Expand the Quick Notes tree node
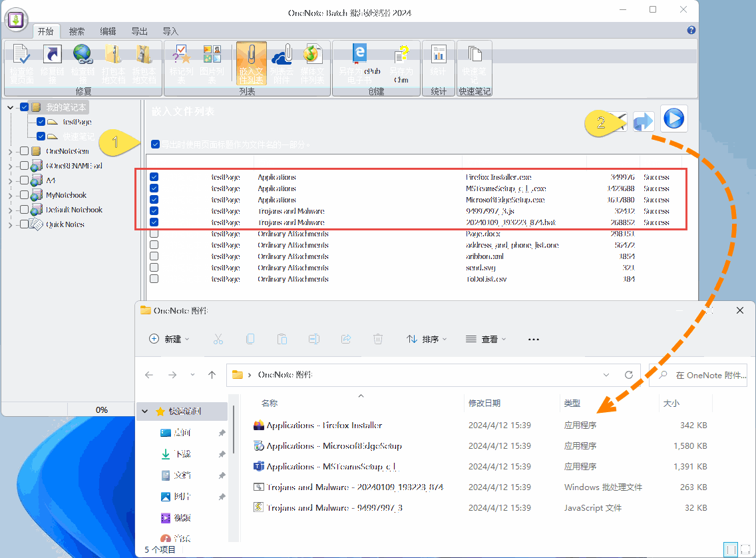Image resolution: width=756 pixels, height=558 pixels. [10, 225]
